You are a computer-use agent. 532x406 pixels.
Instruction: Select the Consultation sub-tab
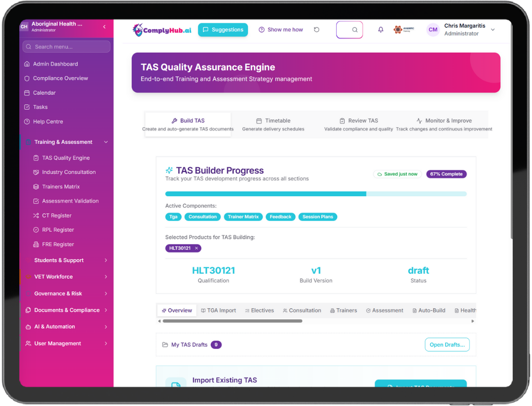pyautogui.click(x=302, y=310)
